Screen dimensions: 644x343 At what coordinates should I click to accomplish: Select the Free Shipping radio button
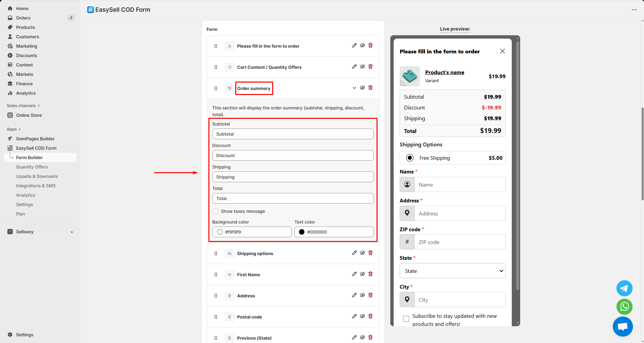pyautogui.click(x=410, y=158)
